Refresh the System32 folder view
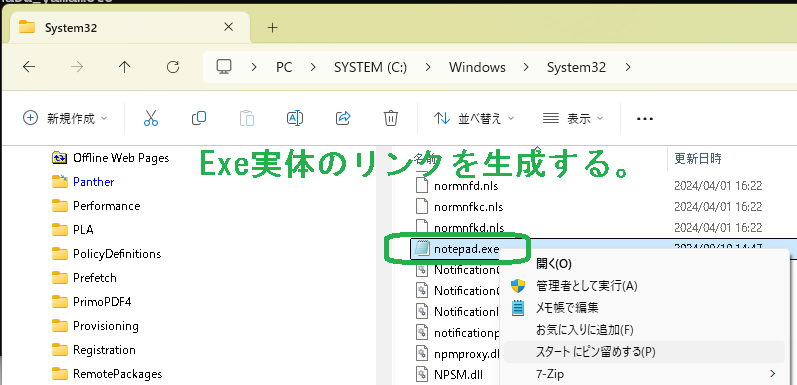Viewport: 797px width, 385px height. coord(173,67)
